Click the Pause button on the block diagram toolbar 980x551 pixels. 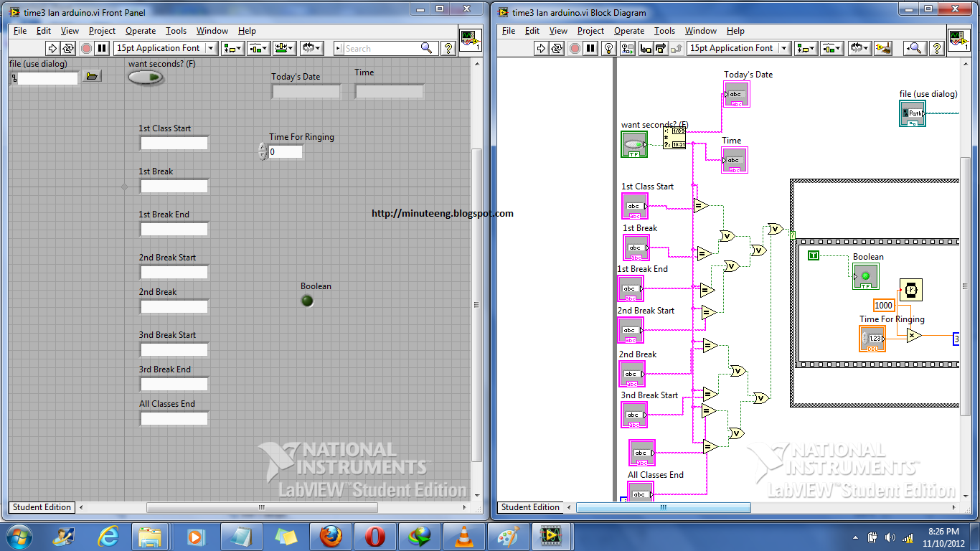(x=590, y=48)
